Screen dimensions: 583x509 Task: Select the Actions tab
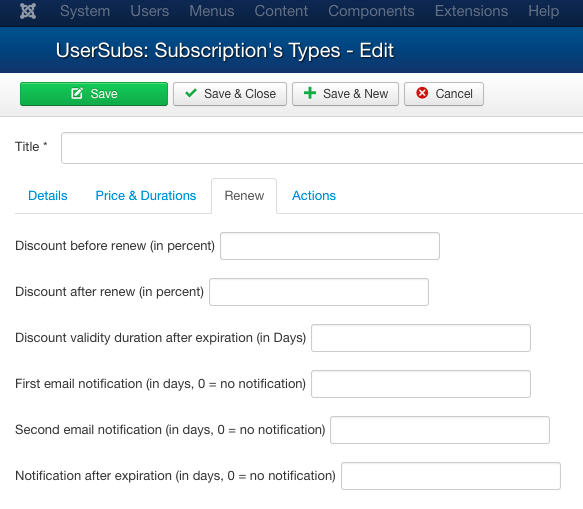314,196
